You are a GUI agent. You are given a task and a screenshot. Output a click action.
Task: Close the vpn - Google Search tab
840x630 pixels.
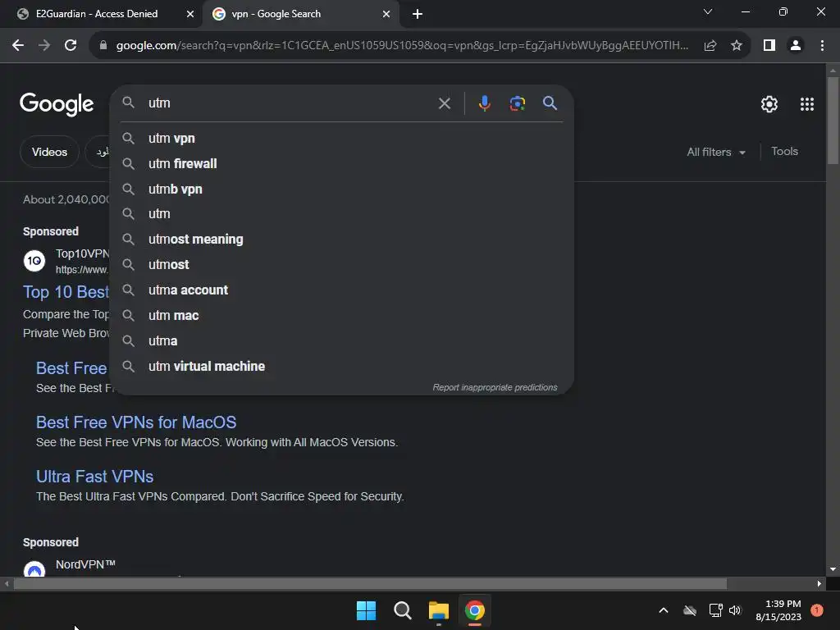click(386, 14)
